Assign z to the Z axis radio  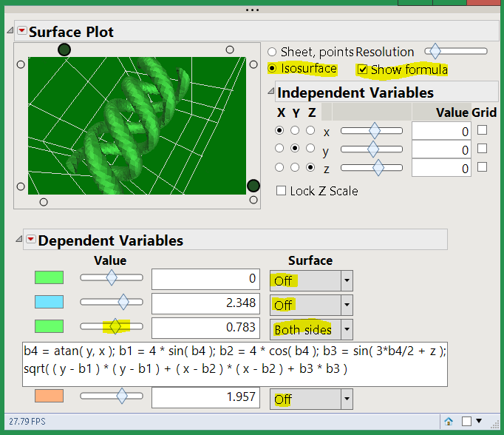310,167
